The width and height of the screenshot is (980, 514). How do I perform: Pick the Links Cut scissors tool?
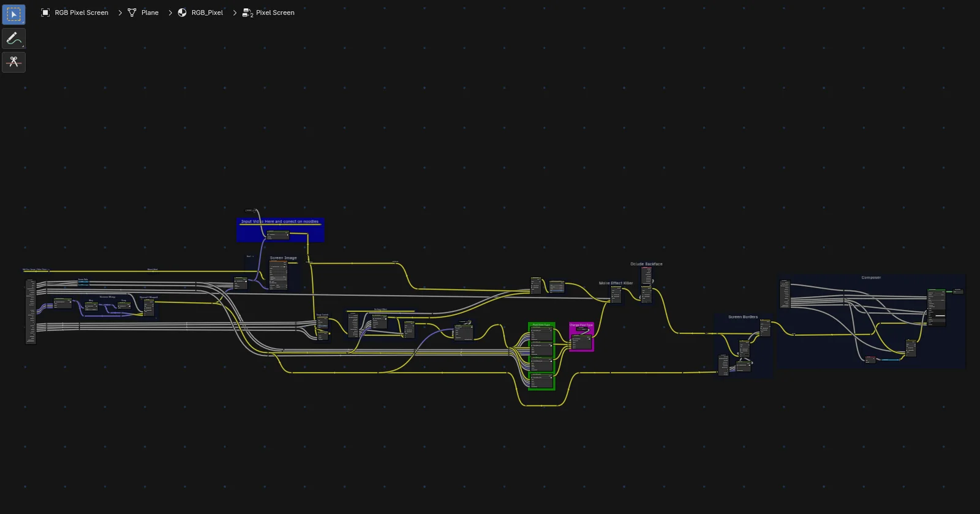(13, 62)
